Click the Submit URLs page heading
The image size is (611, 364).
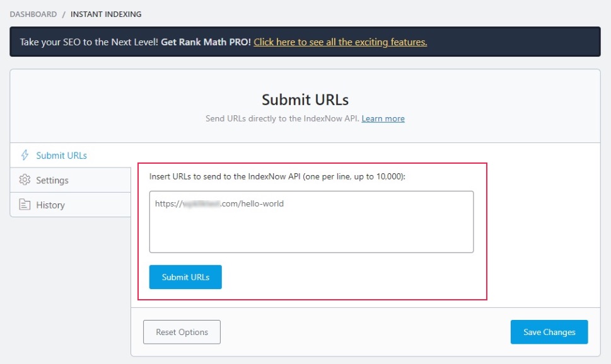[305, 100]
